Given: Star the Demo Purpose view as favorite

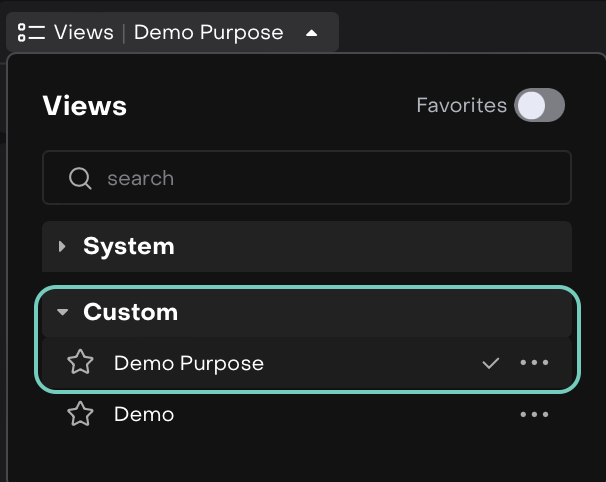Looking at the screenshot, I should [80, 363].
